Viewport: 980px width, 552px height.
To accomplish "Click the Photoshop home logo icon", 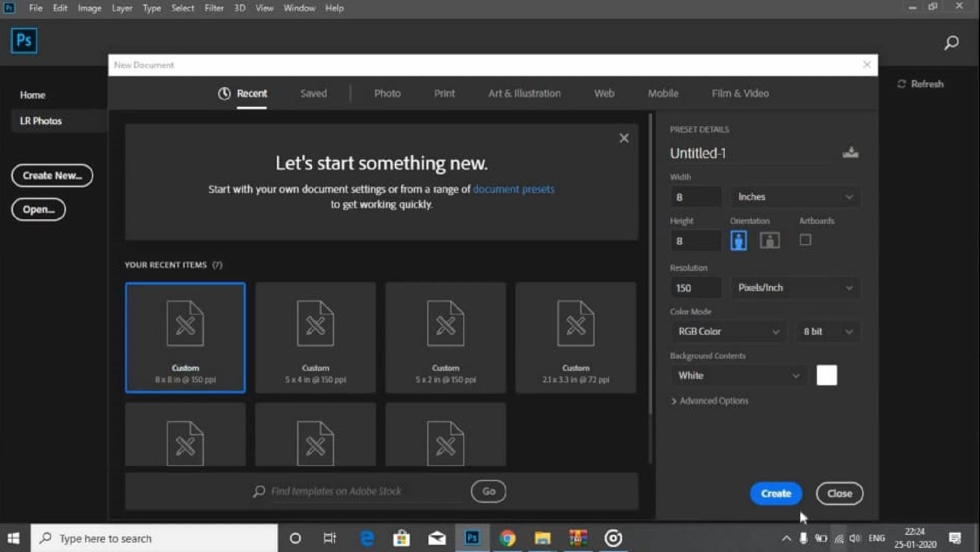I will click(x=24, y=40).
